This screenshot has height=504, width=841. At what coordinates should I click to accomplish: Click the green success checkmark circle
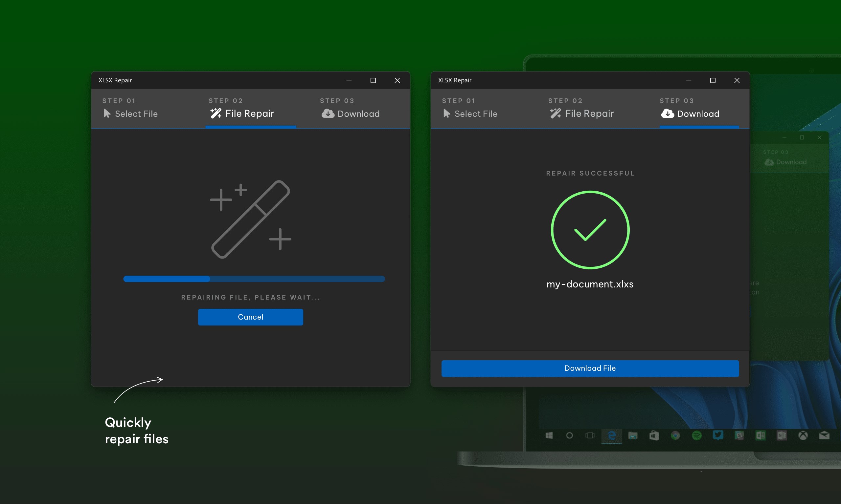(x=590, y=230)
